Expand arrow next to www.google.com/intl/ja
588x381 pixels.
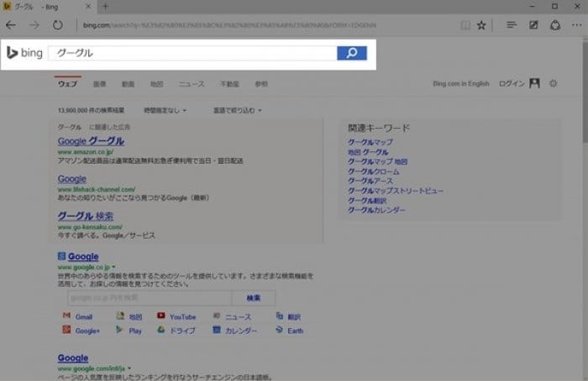129,368
